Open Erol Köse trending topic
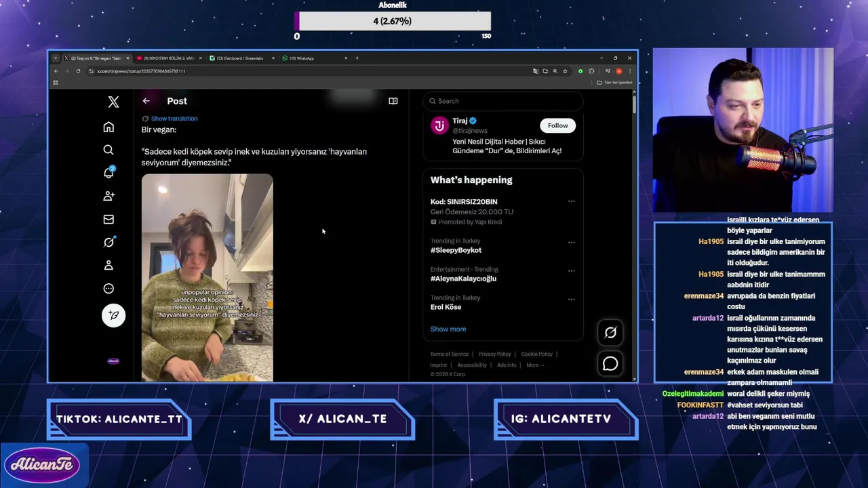868x488 pixels. tap(446, 307)
